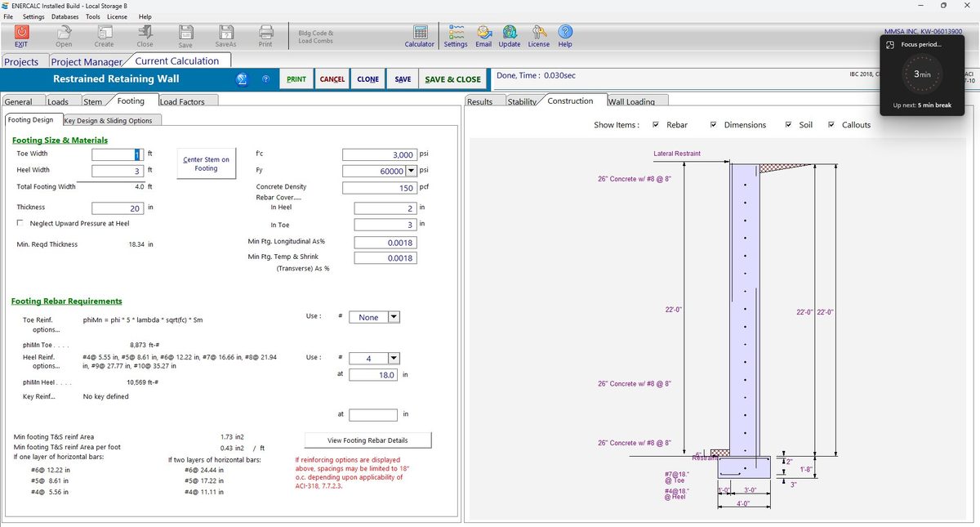Click the EXIT icon to leave ENERCALC
This screenshot has width=980, height=527.
pos(20,36)
